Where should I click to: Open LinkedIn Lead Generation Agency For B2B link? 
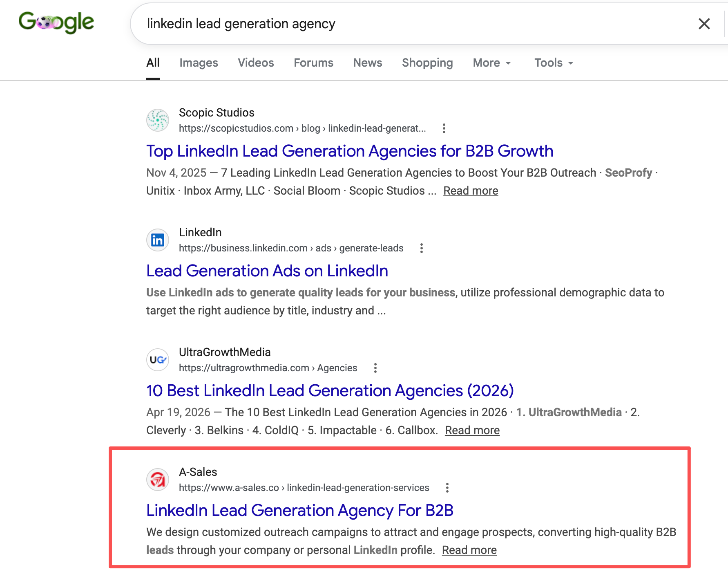pyautogui.click(x=300, y=510)
